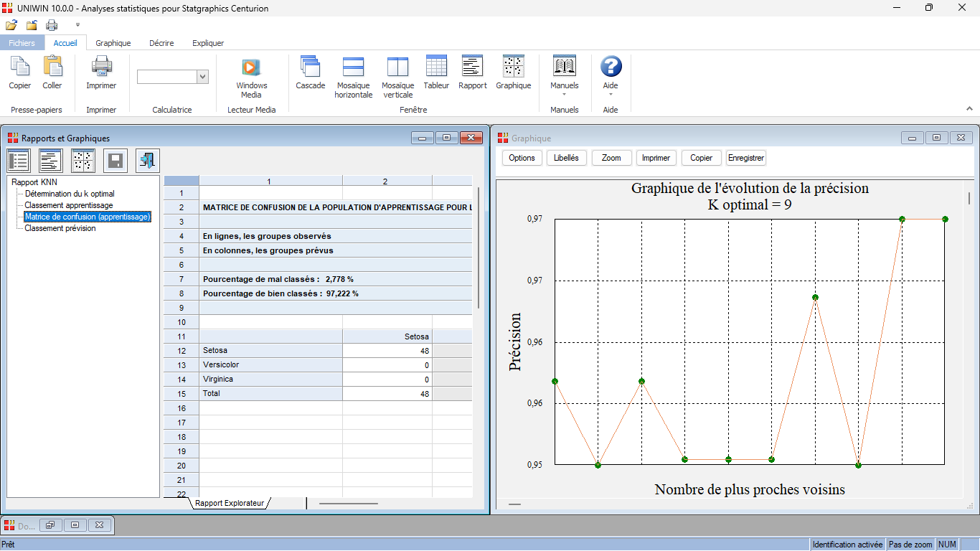The height and width of the screenshot is (551, 980).
Task: Click the large Imprimer printer icon in the ribbon
Action: click(x=101, y=67)
